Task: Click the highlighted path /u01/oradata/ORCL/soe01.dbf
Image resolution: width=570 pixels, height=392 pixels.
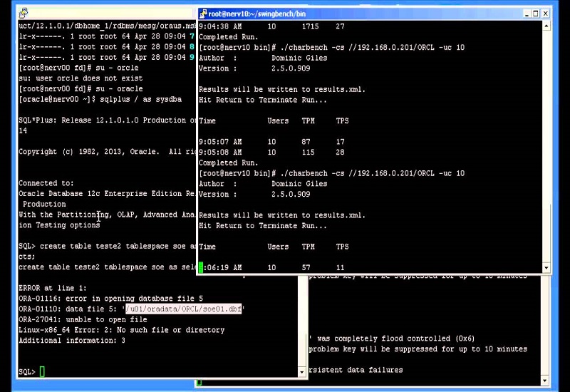Action: coord(183,309)
